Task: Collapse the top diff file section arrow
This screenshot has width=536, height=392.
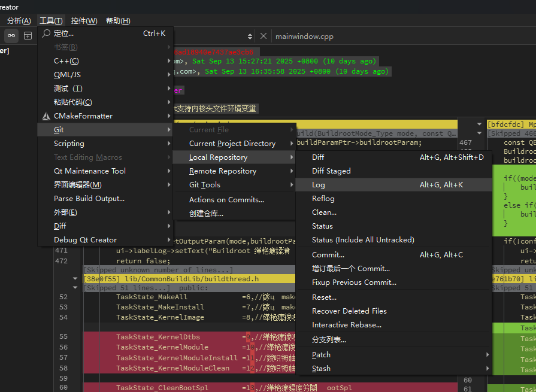Action: [479, 124]
